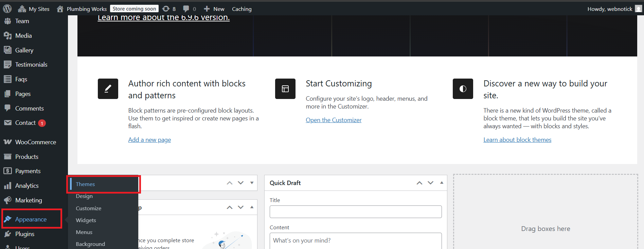This screenshot has height=249, width=644.
Task: Open the Marketing megaphone icon
Action: 7,200
